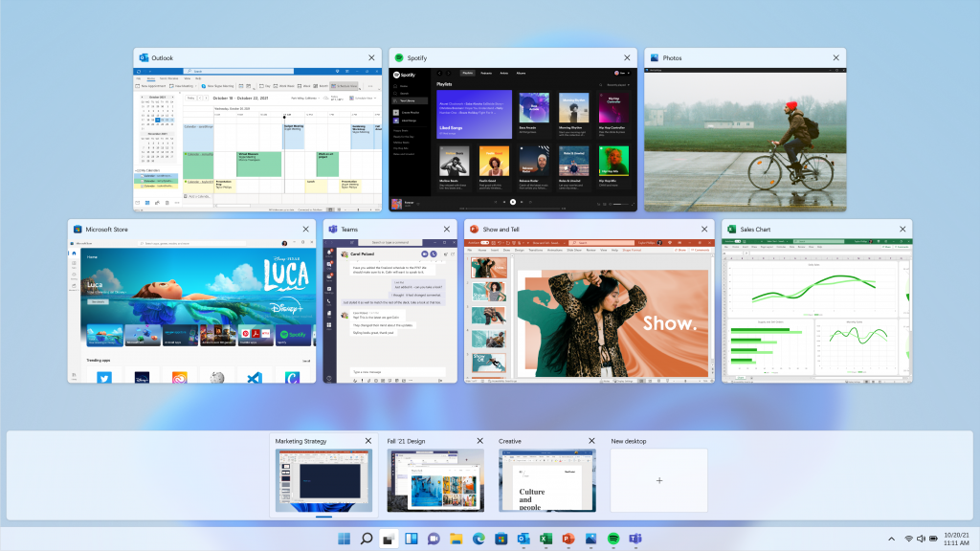Click the Outlook icon in the taskbar
The height and width of the screenshot is (551, 980).
click(523, 539)
